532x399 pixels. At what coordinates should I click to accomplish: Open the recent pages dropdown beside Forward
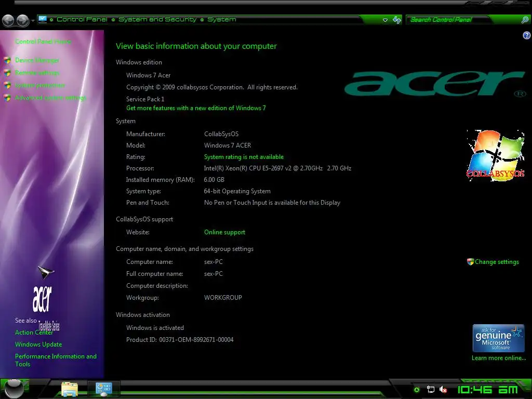tap(33, 21)
